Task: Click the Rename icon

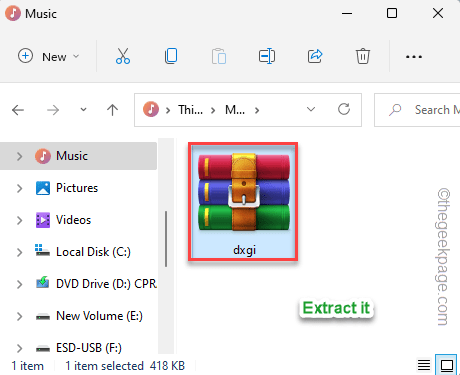Action: pyautogui.click(x=267, y=56)
